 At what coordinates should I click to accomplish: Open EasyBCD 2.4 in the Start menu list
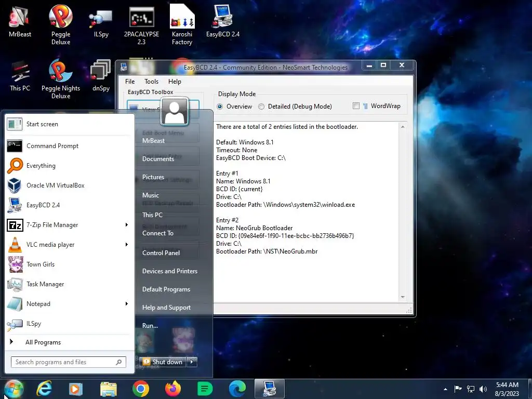(68, 205)
